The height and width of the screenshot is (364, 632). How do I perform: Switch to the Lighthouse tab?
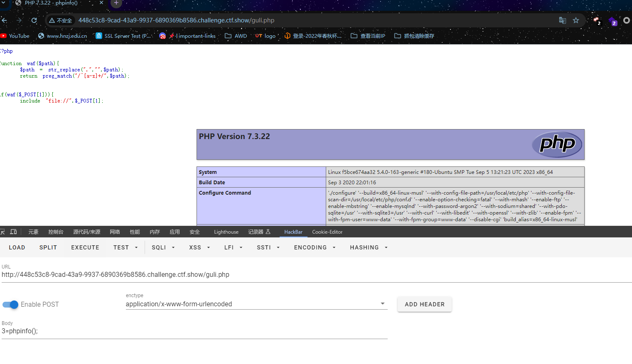226,232
